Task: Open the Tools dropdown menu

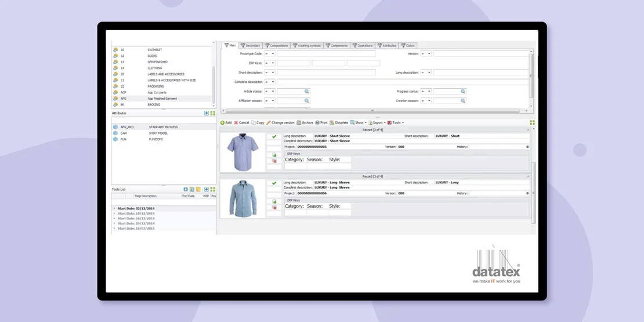Action: coord(396,122)
